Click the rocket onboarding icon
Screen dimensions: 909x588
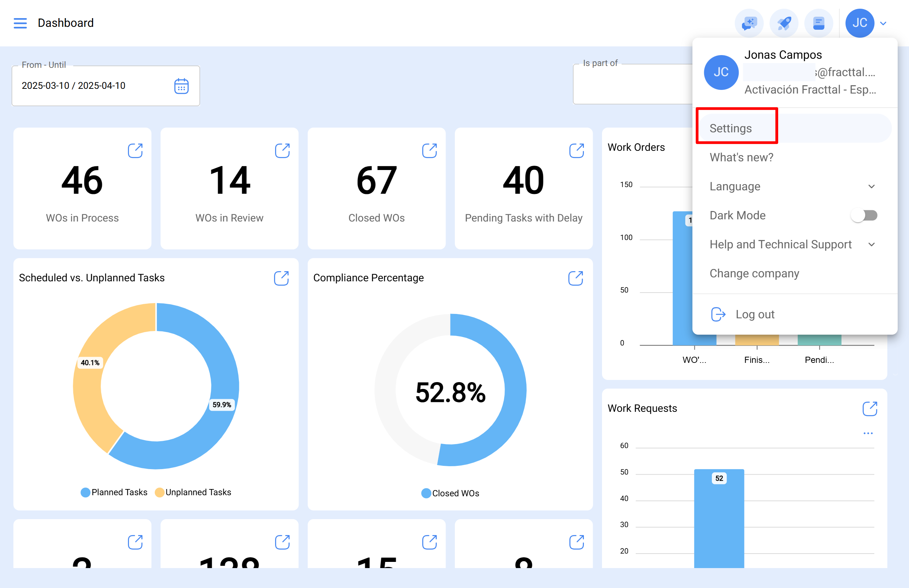[x=784, y=23]
